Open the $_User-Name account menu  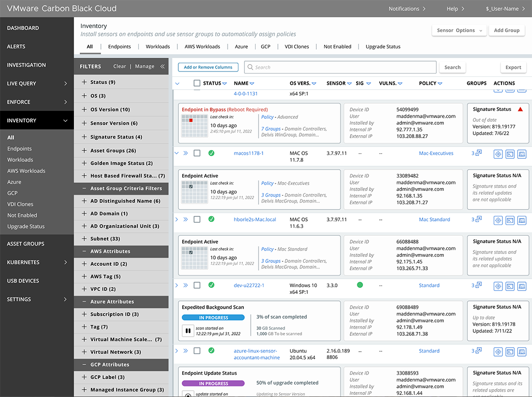tap(505, 9)
